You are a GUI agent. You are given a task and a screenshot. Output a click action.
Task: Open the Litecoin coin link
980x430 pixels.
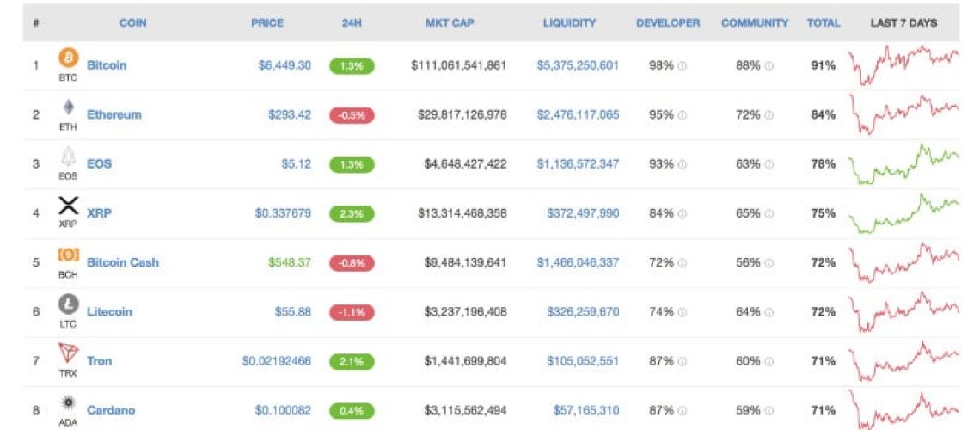pos(109,311)
